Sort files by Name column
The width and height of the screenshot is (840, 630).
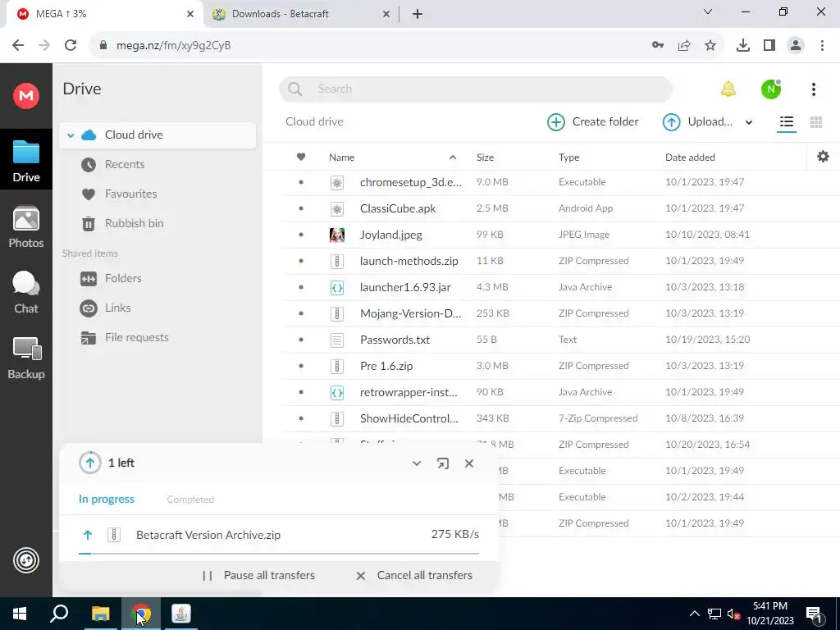coord(341,157)
